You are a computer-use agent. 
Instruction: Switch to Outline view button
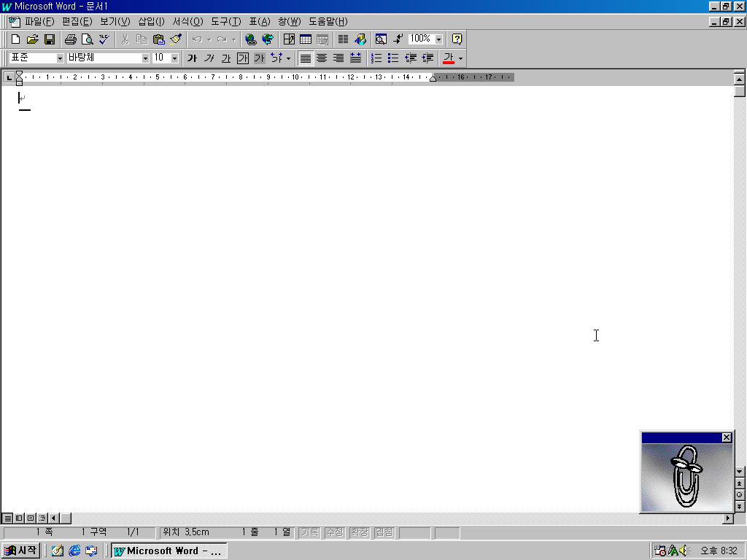tap(42, 518)
